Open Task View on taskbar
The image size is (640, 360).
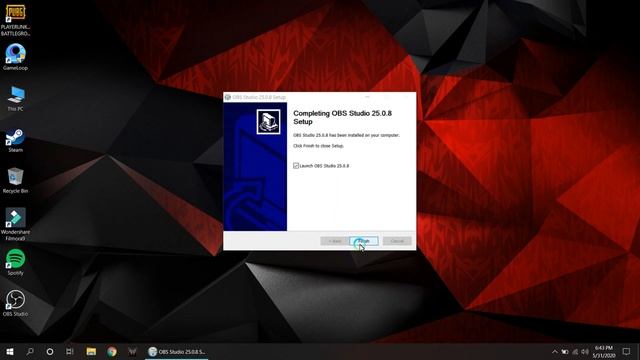(70, 351)
